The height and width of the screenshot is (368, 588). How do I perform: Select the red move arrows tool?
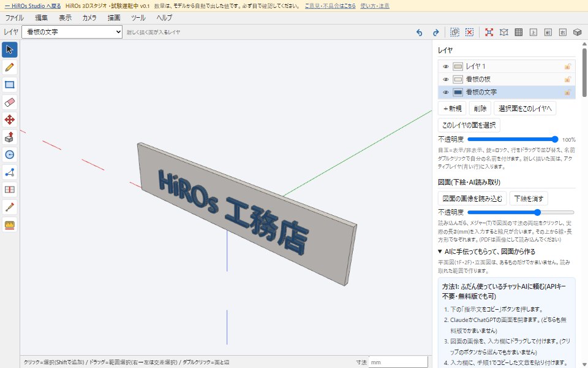click(x=10, y=120)
